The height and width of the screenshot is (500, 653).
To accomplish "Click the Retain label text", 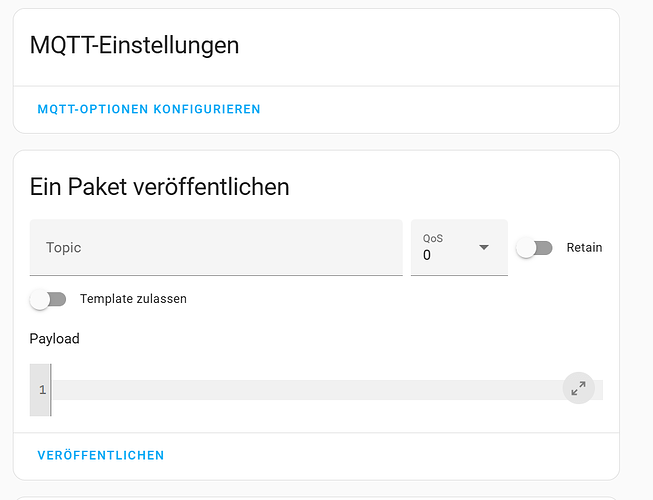I will (x=584, y=248).
